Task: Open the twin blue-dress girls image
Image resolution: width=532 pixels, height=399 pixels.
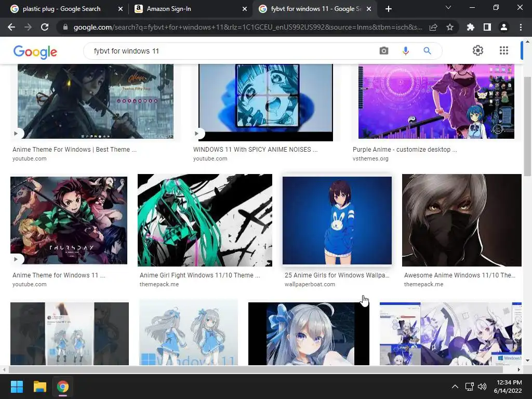Action: click(189, 332)
